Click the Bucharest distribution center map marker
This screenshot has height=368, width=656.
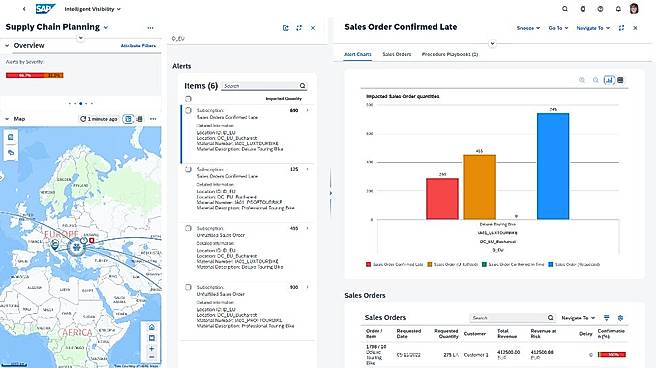click(76, 247)
